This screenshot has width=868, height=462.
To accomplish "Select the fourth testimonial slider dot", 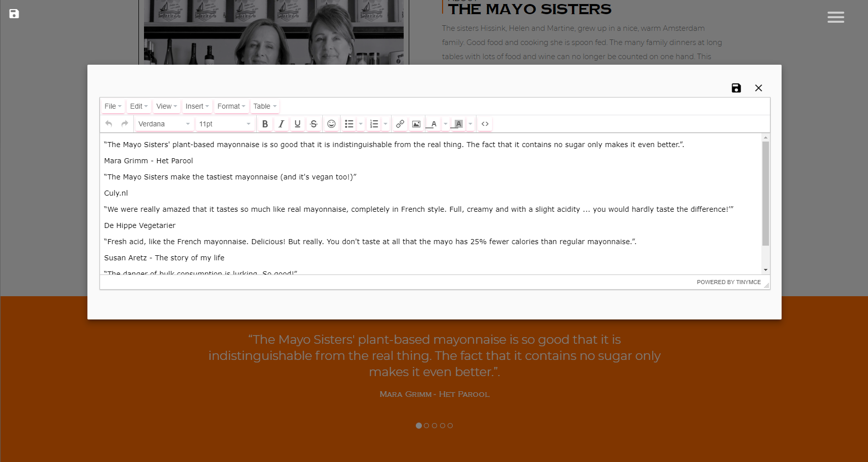I will 443,426.
